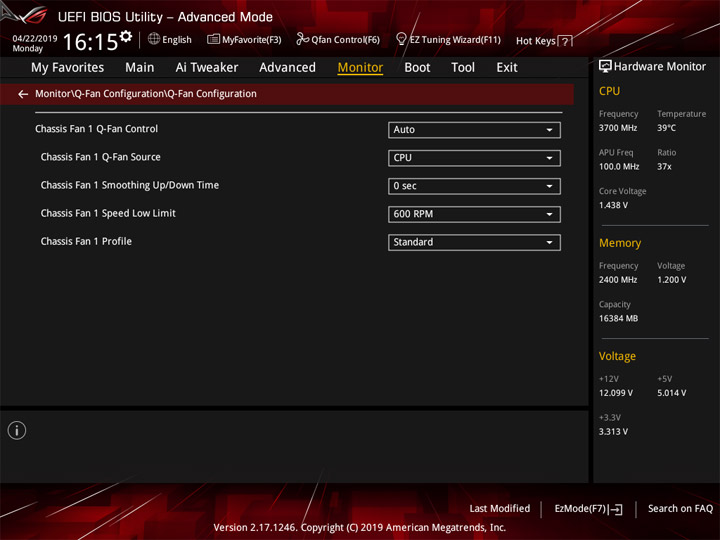Click the EZ Tuning Wizard bulb icon
The width and height of the screenshot is (720, 540).
[x=401, y=39]
